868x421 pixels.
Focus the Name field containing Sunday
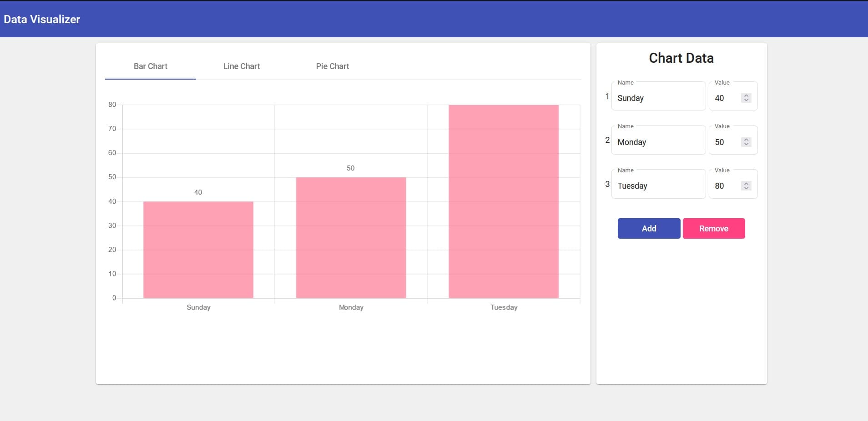658,98
